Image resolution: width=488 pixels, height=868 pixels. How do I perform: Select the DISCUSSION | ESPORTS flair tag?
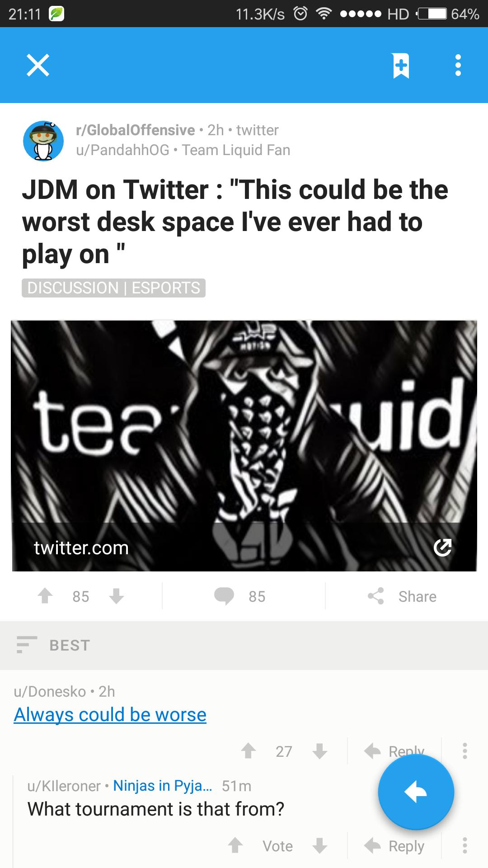pos(113,288)
